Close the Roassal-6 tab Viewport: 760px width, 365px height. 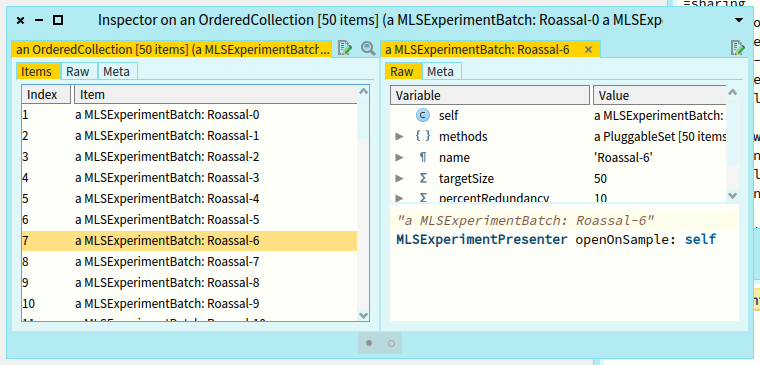point(588,49)
